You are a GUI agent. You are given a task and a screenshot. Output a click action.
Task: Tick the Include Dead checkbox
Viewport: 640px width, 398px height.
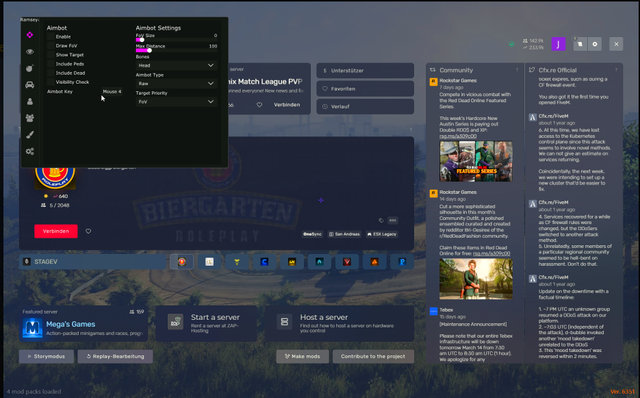pyautogui.click(x=51, y=73)
